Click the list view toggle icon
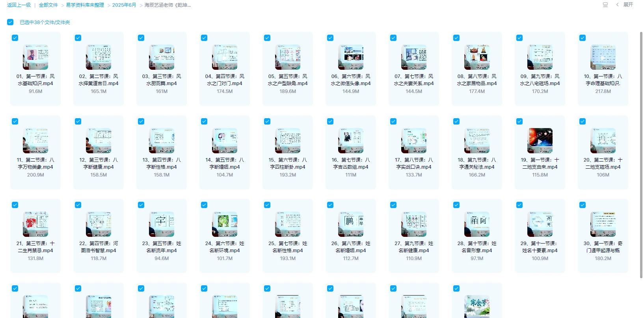This screenshot has height=318, width=644. coord(605,5)
